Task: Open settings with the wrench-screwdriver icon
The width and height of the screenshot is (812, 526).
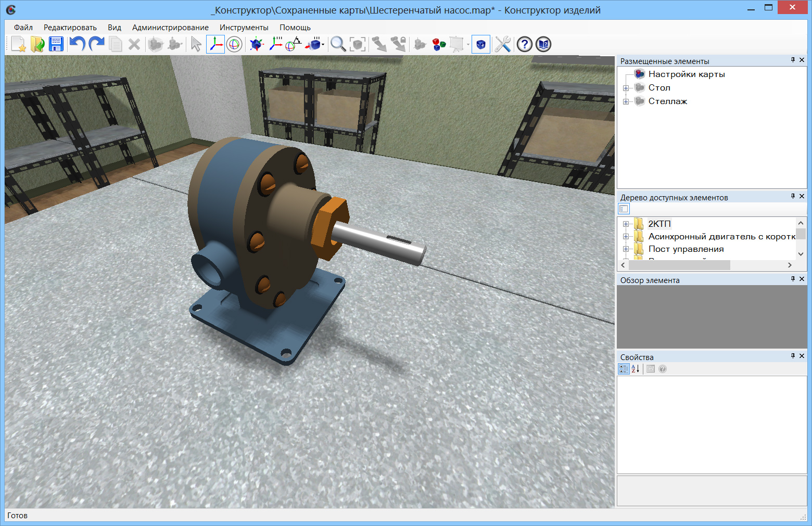Action: 502,44
